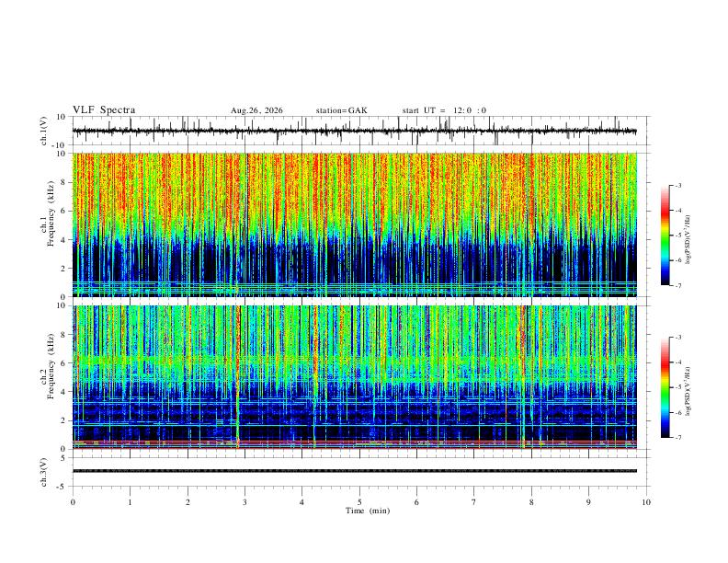Image resolution: width=728 pixels, height=563 pixels.
Task: Click the "Time (min)" axis label
Action: pos(368,511)
